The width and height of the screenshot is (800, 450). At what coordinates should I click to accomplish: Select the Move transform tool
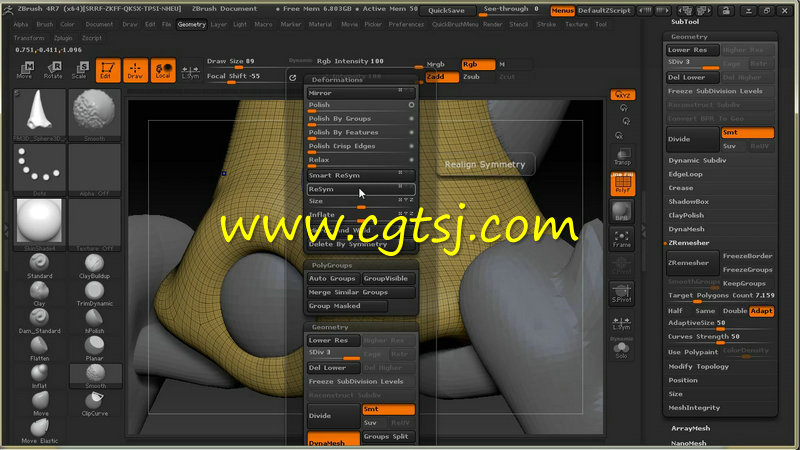coord(24,70)
